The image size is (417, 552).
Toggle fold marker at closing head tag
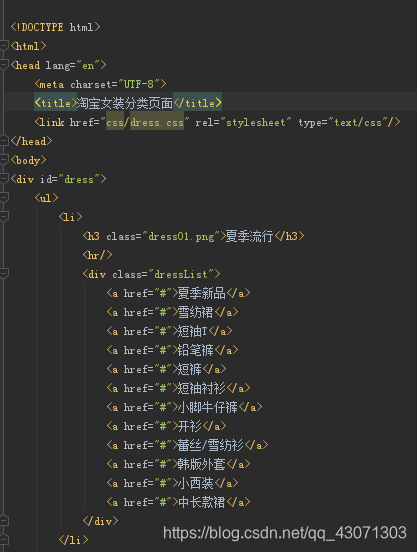click(4, 141)
